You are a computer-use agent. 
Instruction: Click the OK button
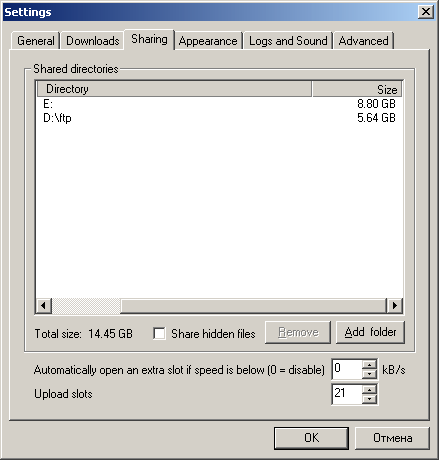click(x=311, y=438)
